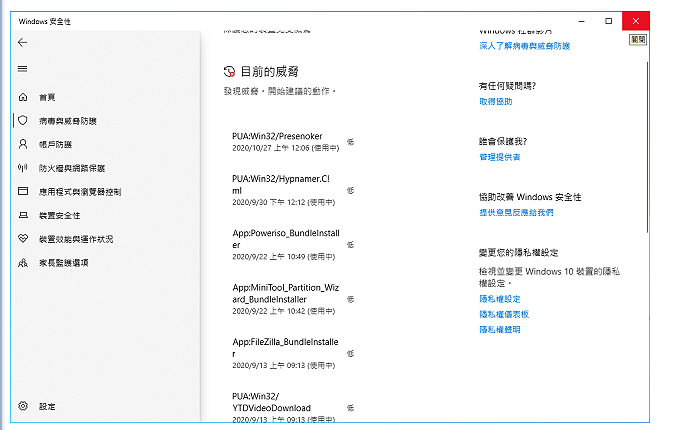Select 家長監護選項 in the sidebar

(63, 263)
